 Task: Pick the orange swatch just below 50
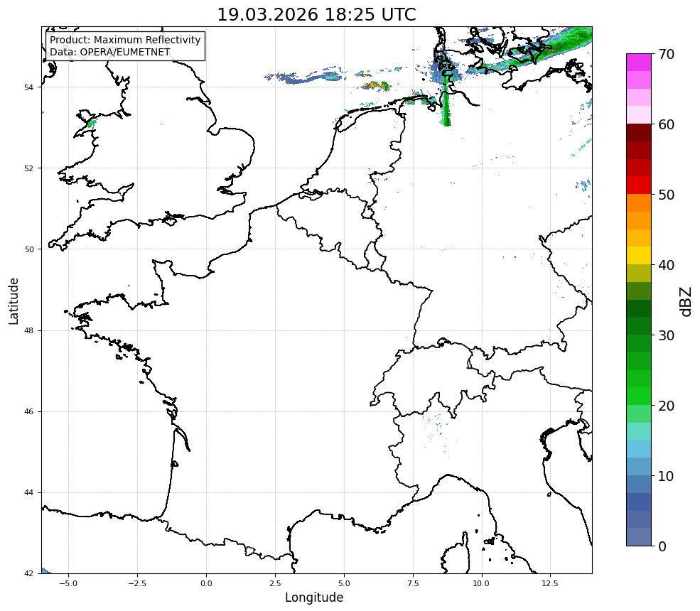click(639, 203)
